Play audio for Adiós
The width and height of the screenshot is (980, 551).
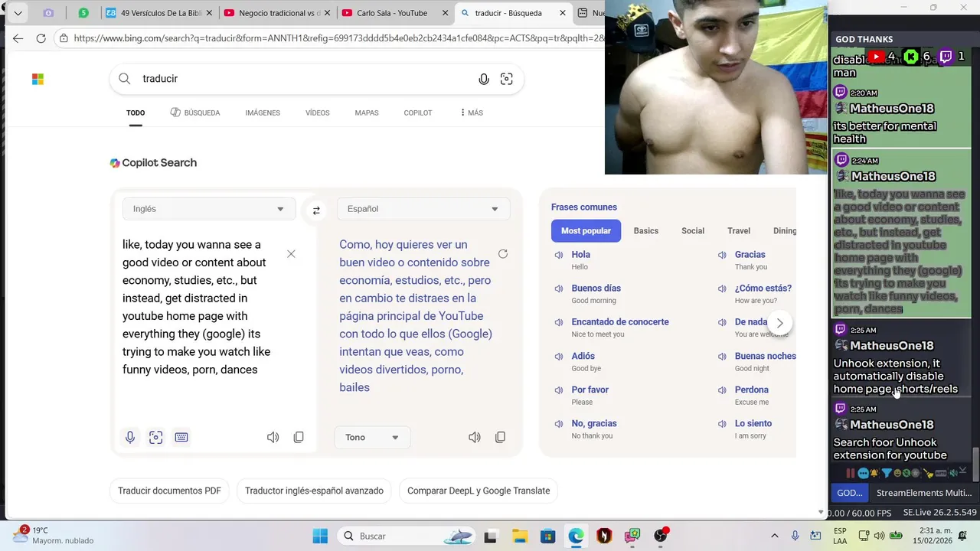(559, 356)
